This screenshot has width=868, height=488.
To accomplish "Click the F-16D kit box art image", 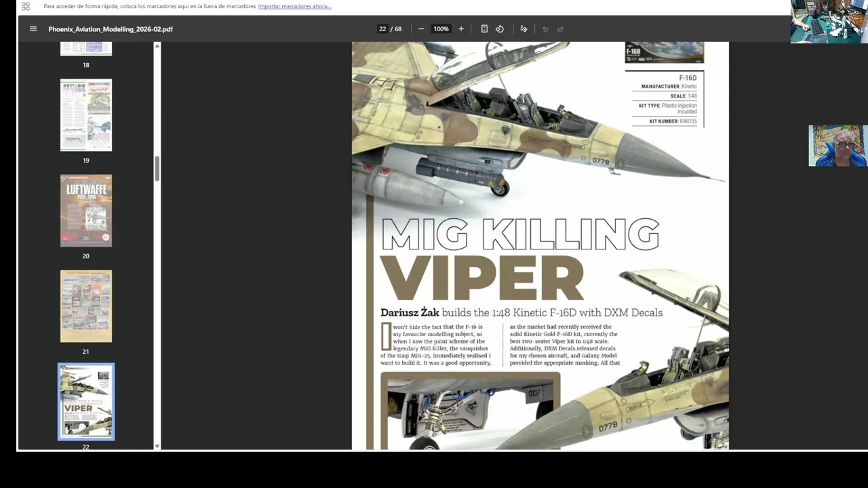I will click(x=664, y=52).
